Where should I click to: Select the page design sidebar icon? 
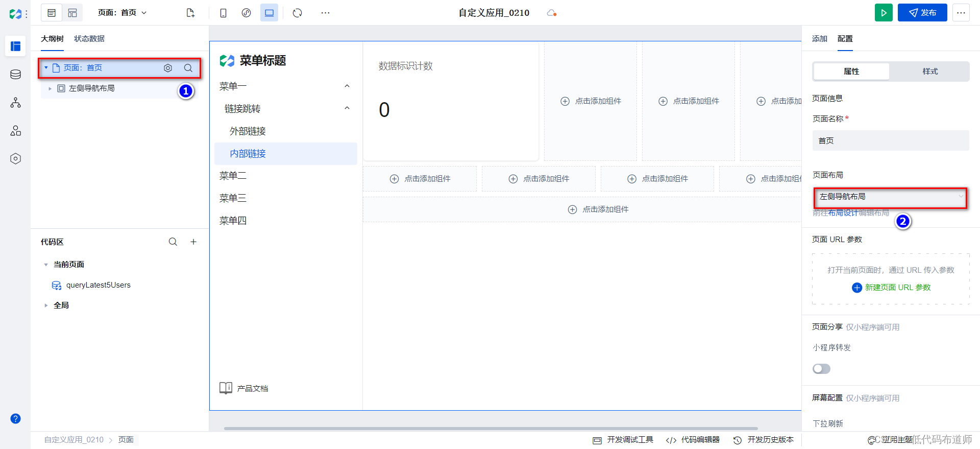pyautogui.click(x=15, y=46)
